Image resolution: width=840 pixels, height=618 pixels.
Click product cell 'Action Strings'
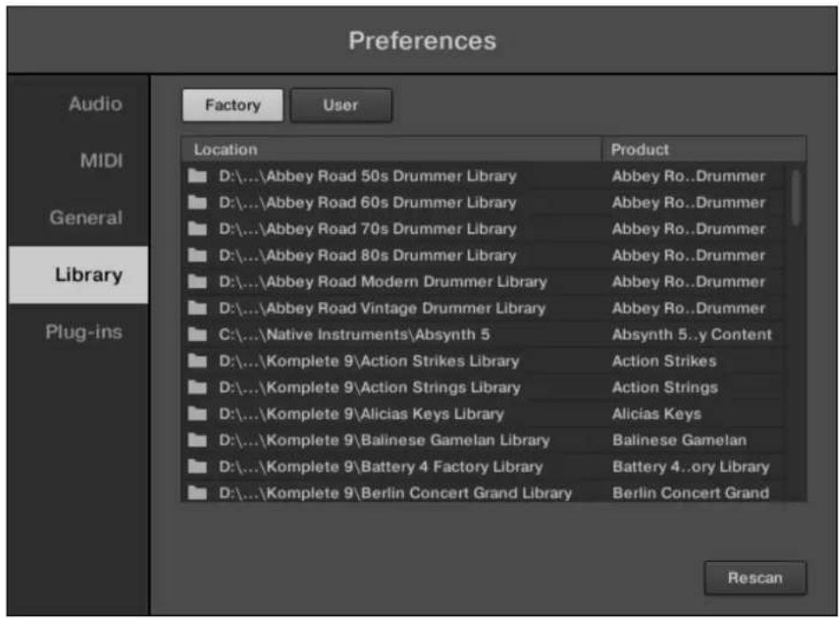click(665, 387)
